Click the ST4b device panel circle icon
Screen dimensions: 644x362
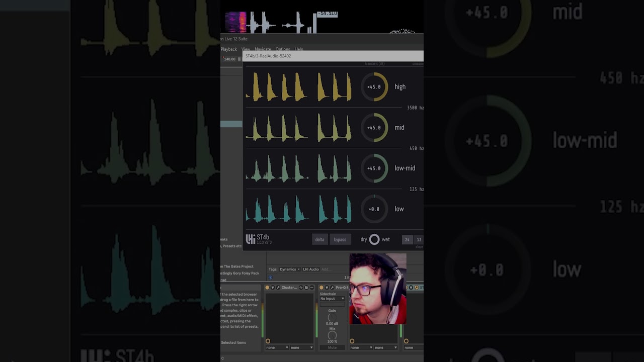pyautogui.click(x=406, y=341)
